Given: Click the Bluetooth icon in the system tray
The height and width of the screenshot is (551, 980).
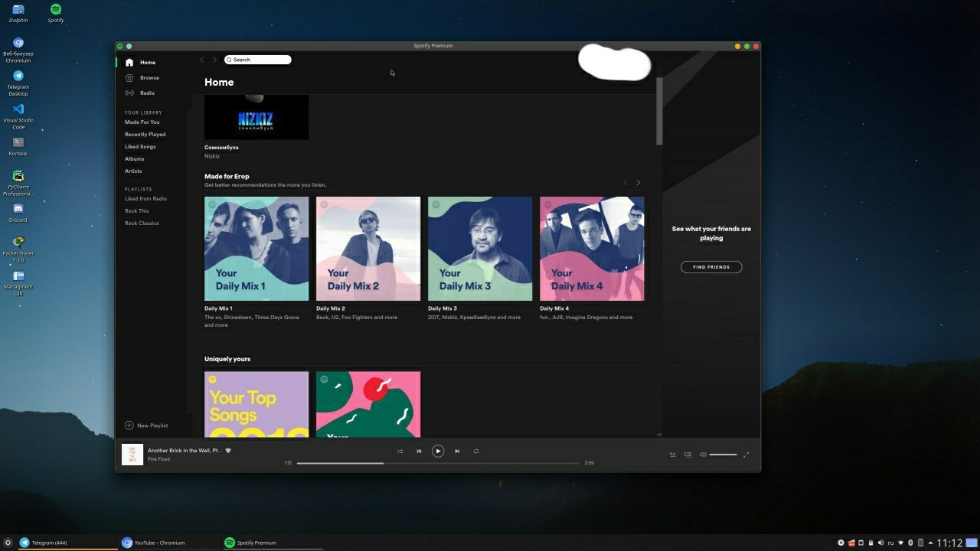Looking at the screenshot, I should tap(910, 543).
